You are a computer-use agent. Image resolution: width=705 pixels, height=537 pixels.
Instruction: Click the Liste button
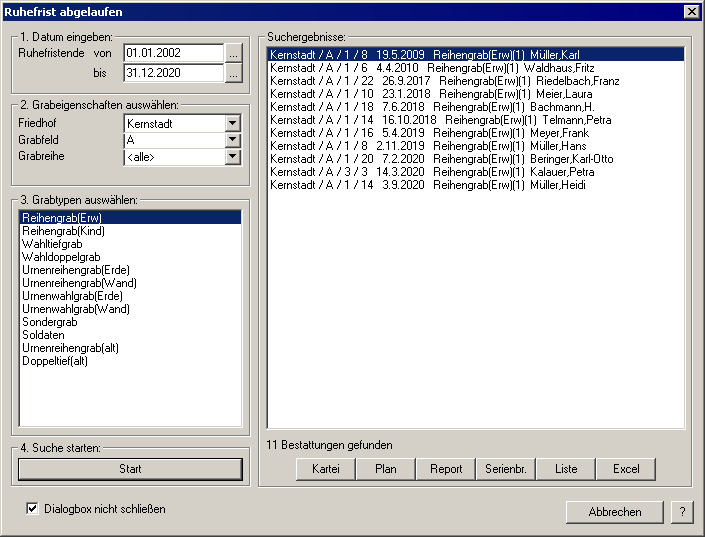click(x=566, y=469)
